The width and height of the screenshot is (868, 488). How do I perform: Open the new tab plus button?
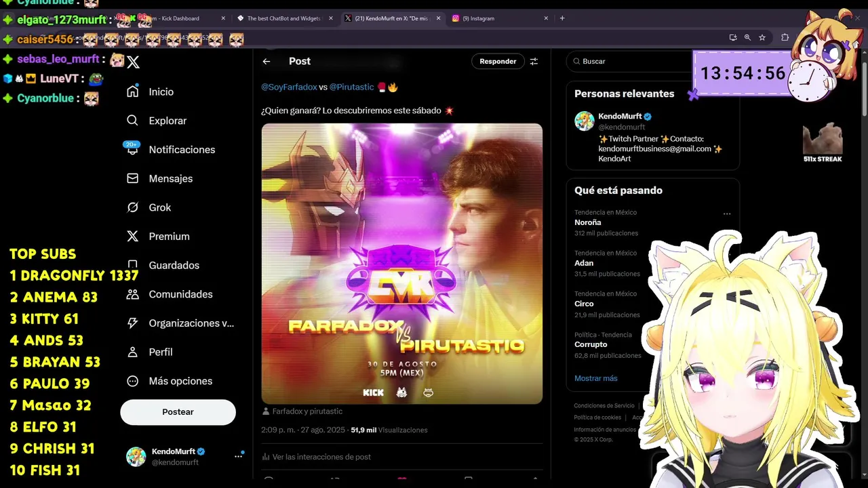562,18
